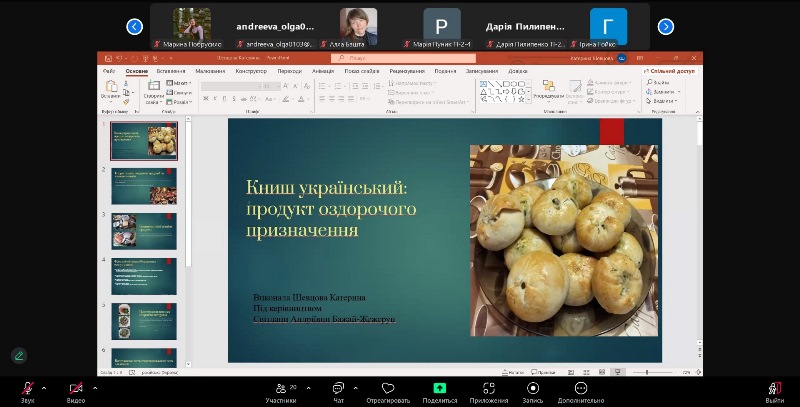Expand video options arrow next to Видео

click(95, 388)
